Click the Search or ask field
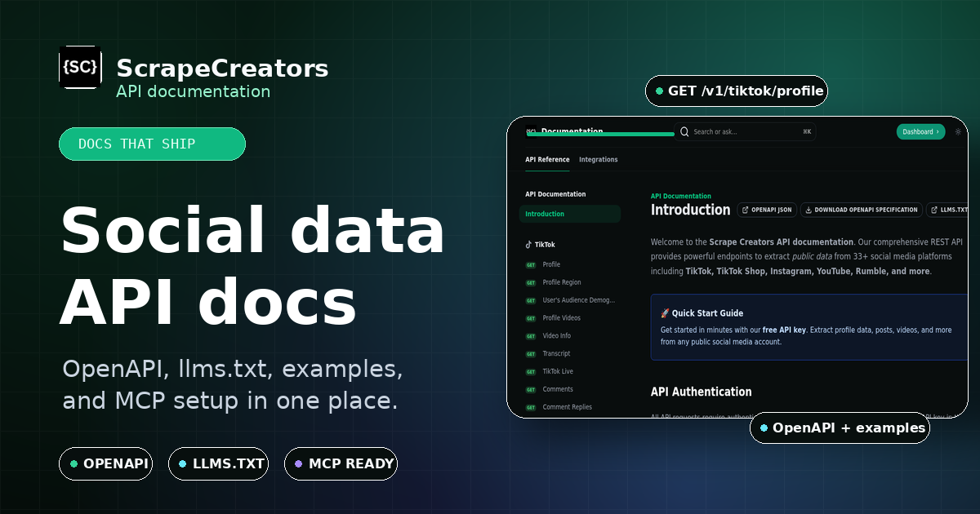 pos(745,131)
